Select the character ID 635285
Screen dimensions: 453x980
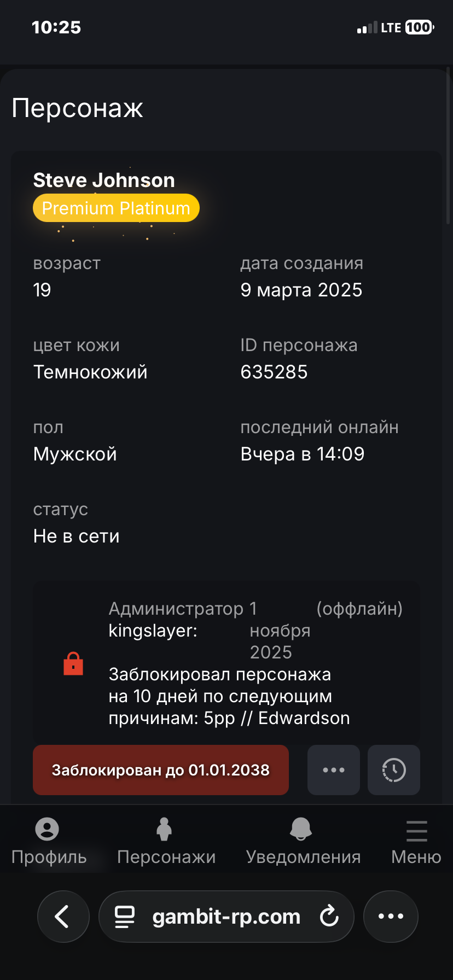click(274, 372)
